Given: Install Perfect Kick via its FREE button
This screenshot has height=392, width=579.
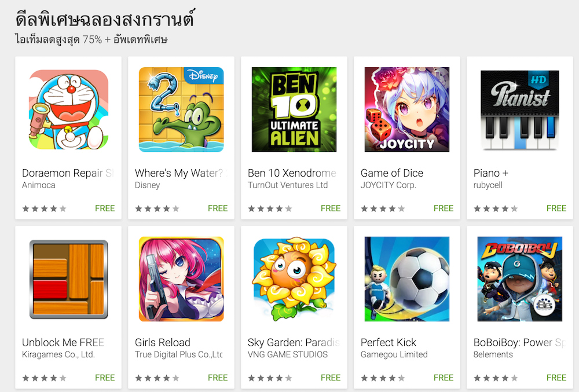Looking at the screenshot, I should pos(443,378).
